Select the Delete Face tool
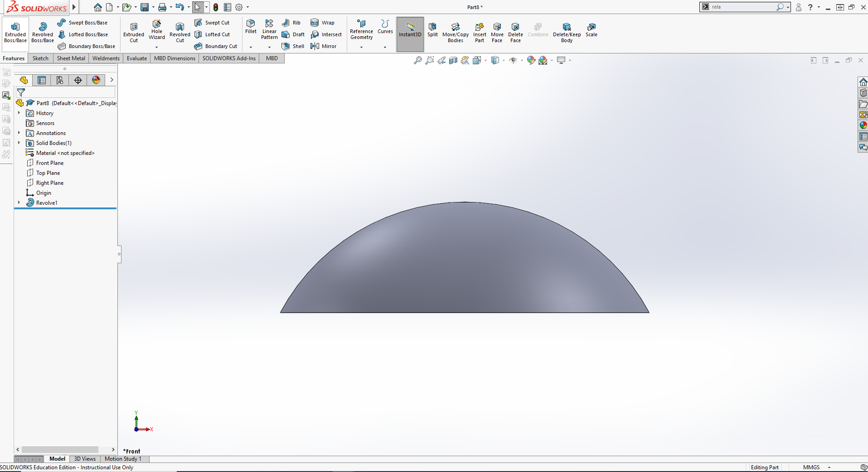Image resolution: width=868 pixels, height=472 pixels. (515, 33)
